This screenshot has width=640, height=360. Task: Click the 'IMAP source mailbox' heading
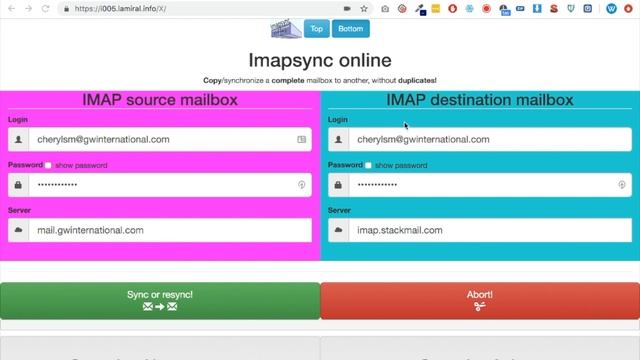click(x=160, y=100)
